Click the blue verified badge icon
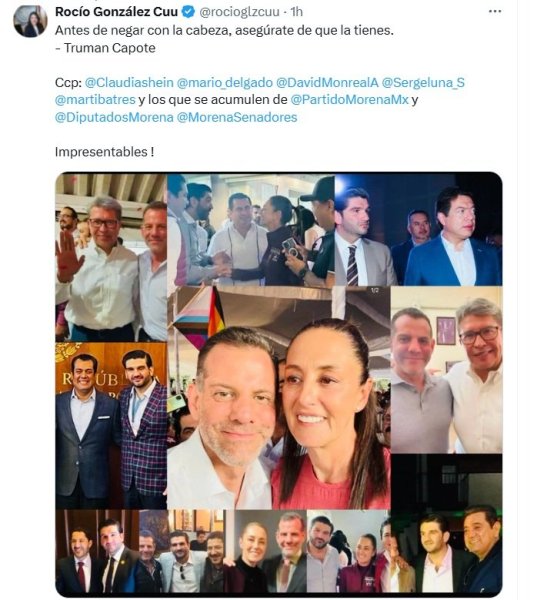537x600 pixels. pyautogui.click(x=188, y=12)
